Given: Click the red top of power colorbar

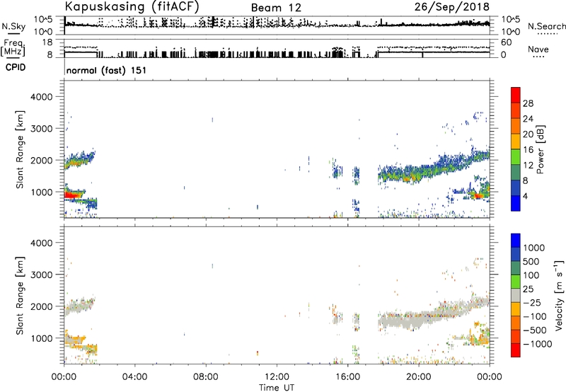Looking at the screenshot, I should (516, 95).
